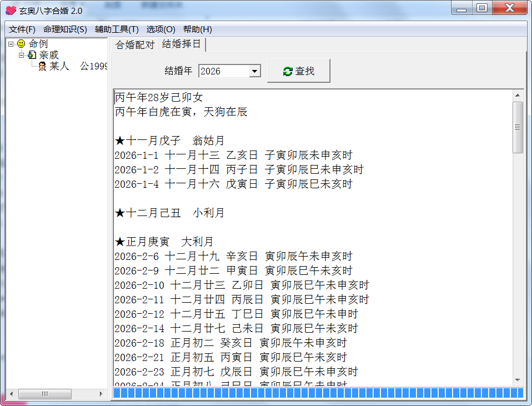Click the vertical scrollbar thumb in results
This screenshot has width=532, height=406.
click(x=518, y=127)
